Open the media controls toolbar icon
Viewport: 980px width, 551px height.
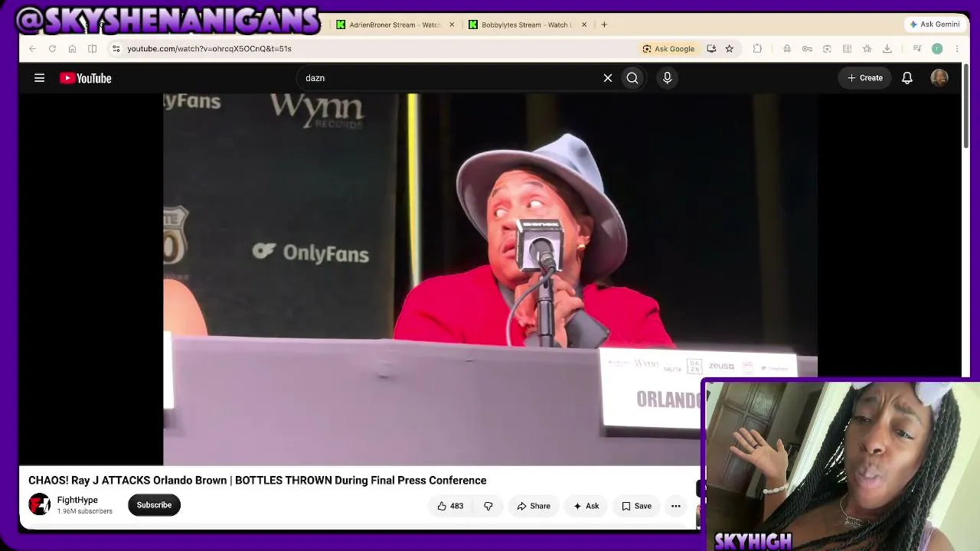(x=916, y=49)
